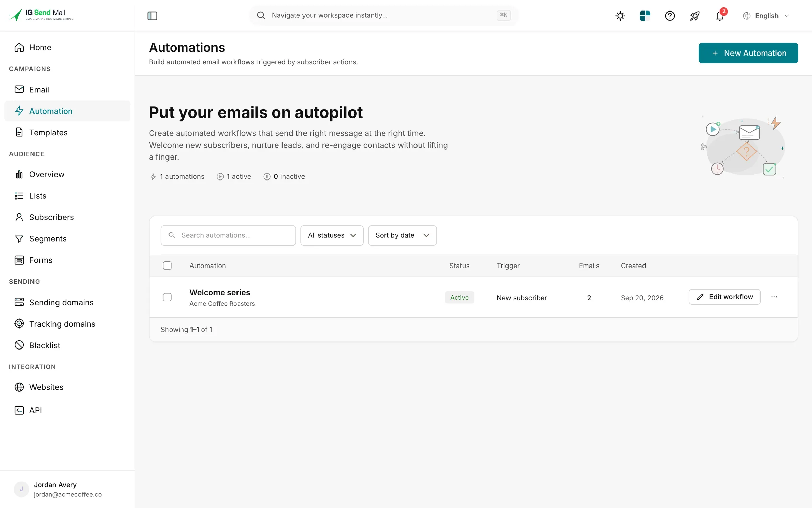Click the Home house icon
This screenshot has height=508, width=812.
click(19, 47)
